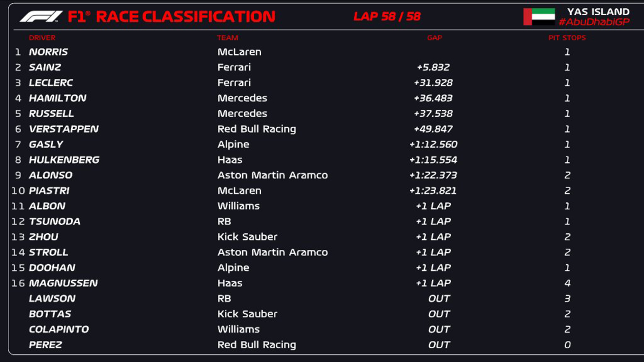This screenshot has width=644, height=362.
Task: Select driver COLAPINTO row
Action: 59,329
